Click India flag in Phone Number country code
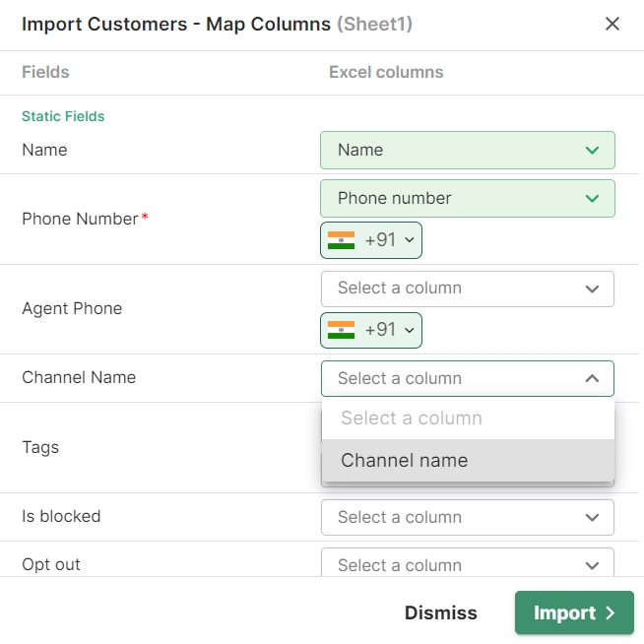 341,240
